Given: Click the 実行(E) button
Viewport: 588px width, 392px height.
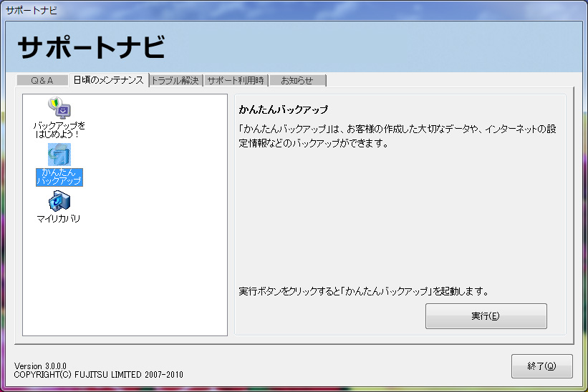Looking at the screenshot, I should (486, 316).
